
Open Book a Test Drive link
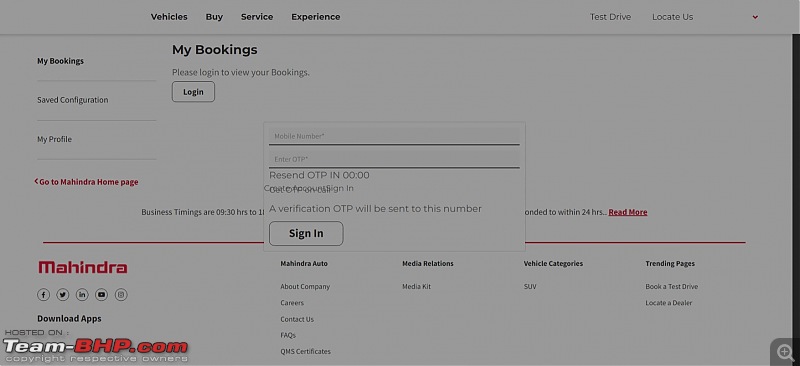[x=671, y=286]
